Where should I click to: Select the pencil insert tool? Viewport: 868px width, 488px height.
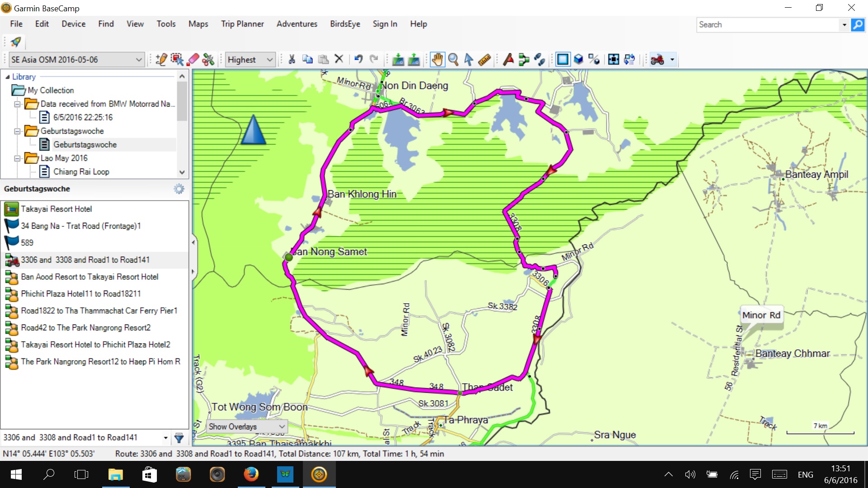coord(161,59)
